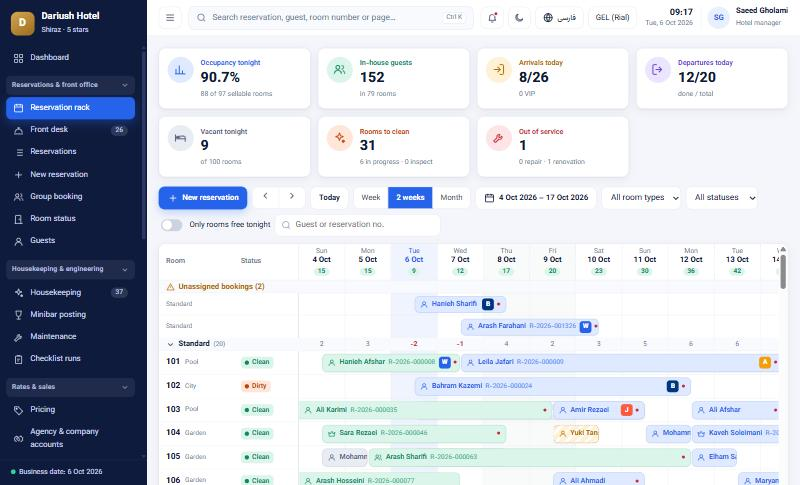The width and height of the screenshot is (800, 485).
Task: Click the globe language icon
Action: 548,18
